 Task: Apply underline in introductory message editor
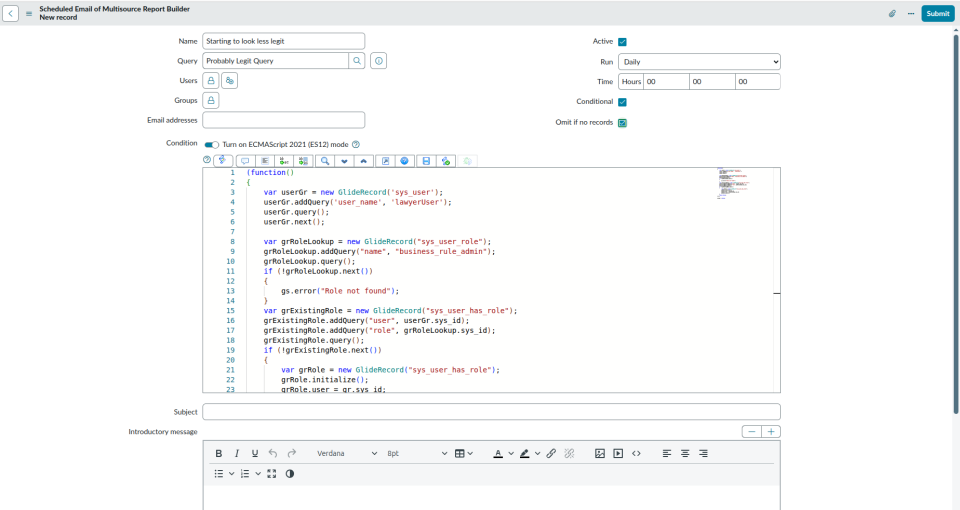[255, 453]
